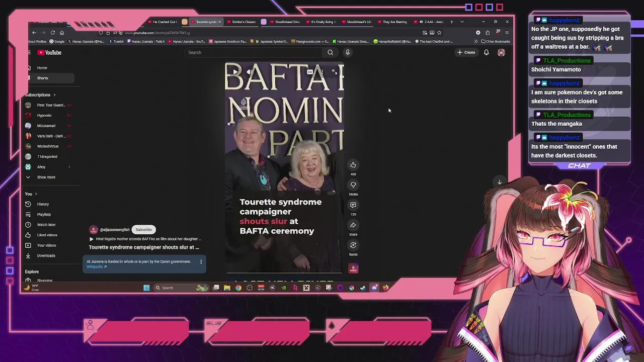Remix this short

tap(353, 245)
